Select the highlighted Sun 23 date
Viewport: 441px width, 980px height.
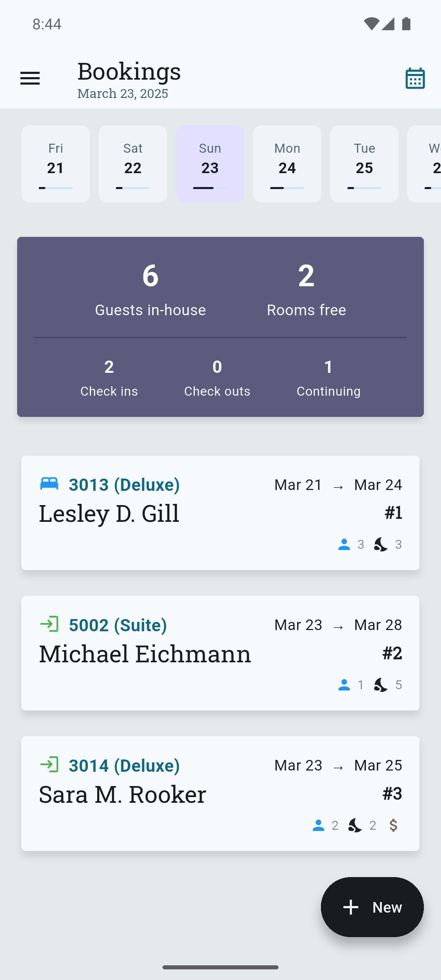[x=210, y=164]
